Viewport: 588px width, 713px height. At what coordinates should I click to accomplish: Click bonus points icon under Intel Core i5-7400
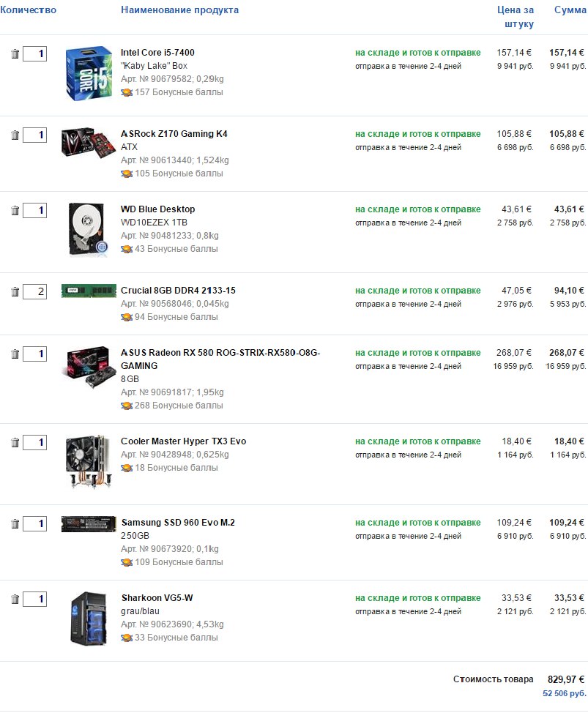pos(127,92)
